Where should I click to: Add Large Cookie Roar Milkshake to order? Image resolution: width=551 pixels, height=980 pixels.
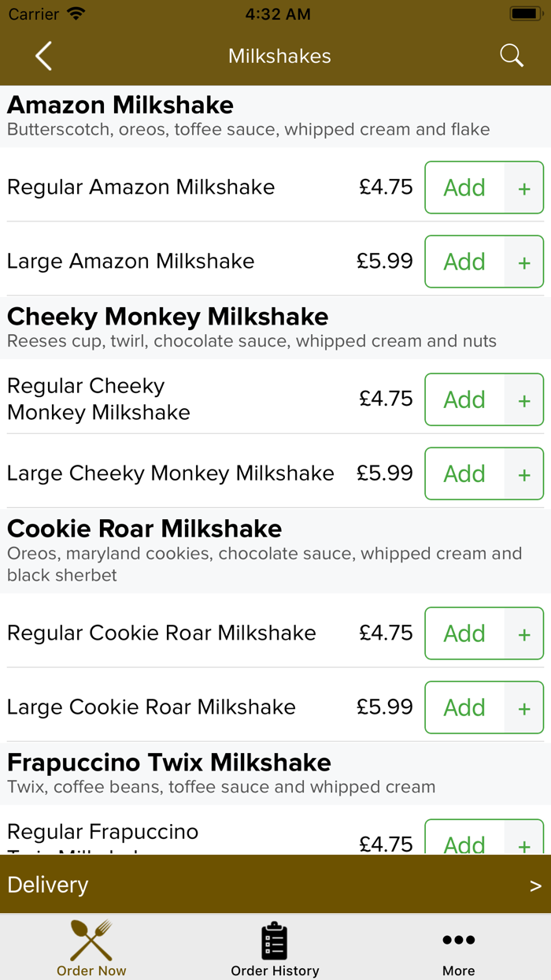click(464, 707)
